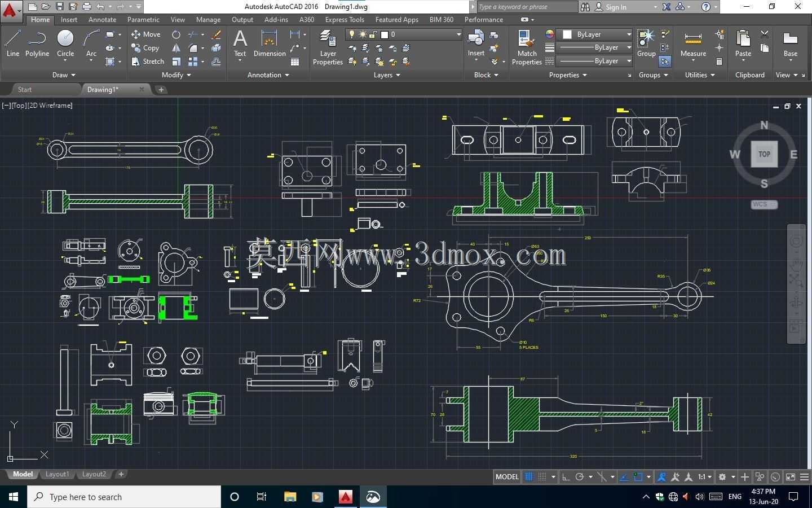This screenshot has width=812, height=508.
Task: Open Layer Properties manager
Action: [328, 48]
